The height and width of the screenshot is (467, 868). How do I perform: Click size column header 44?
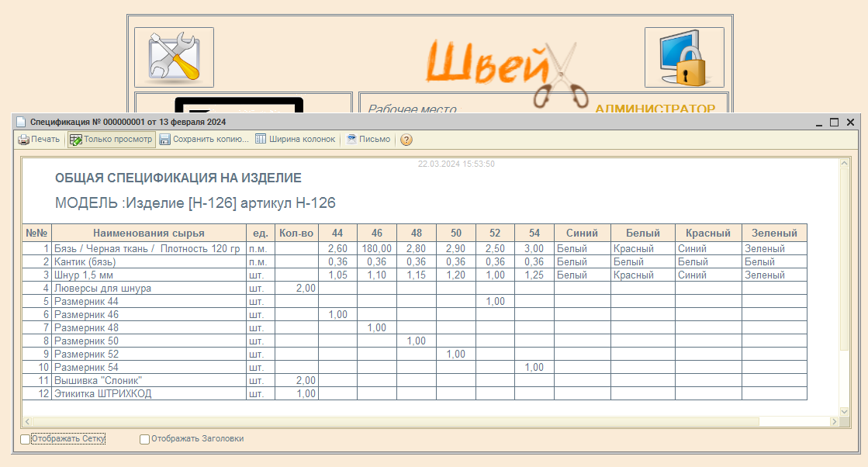click(x=337, y=233)
